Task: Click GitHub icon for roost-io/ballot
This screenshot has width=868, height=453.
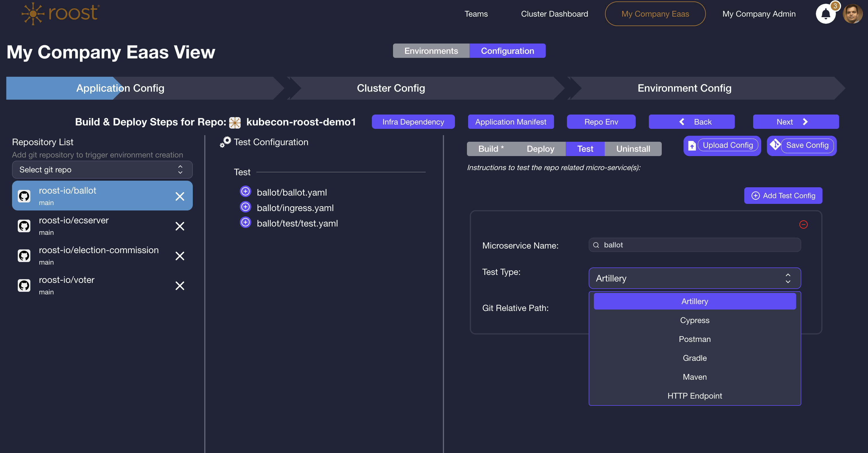Action: (24, 196)
